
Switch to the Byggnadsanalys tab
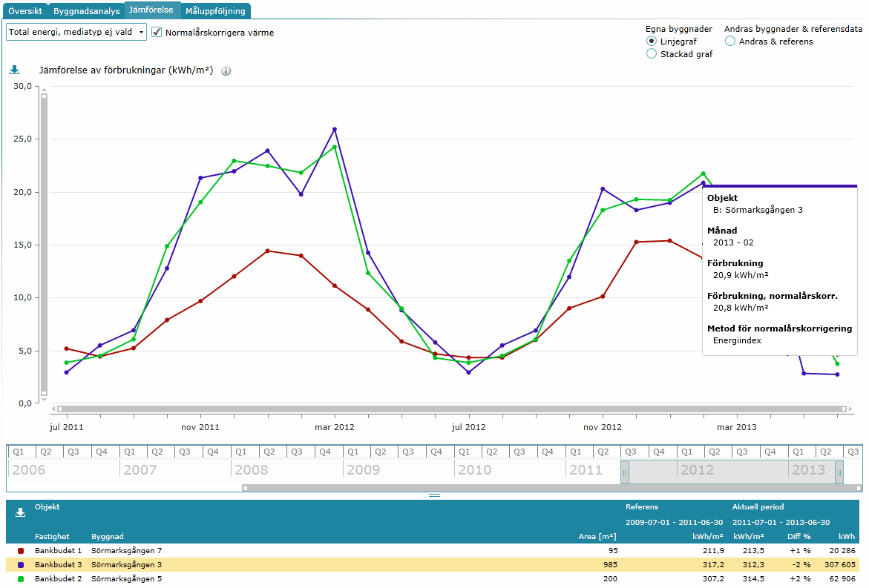pyautogui.click(x=87, y=10)
